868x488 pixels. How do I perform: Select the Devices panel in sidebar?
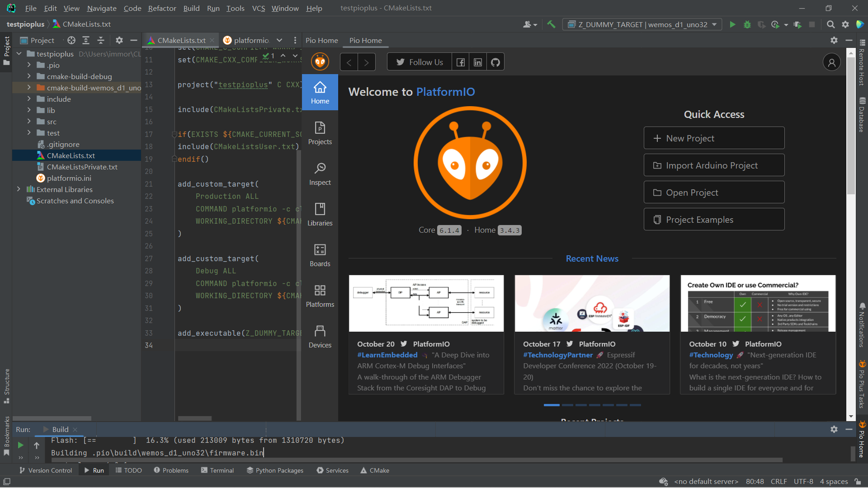coord(320,336)
